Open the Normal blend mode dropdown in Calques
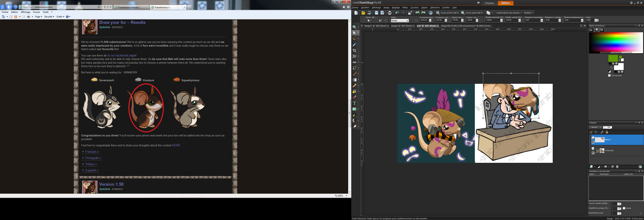Screen dimensions: 644x220 [595, 127]
